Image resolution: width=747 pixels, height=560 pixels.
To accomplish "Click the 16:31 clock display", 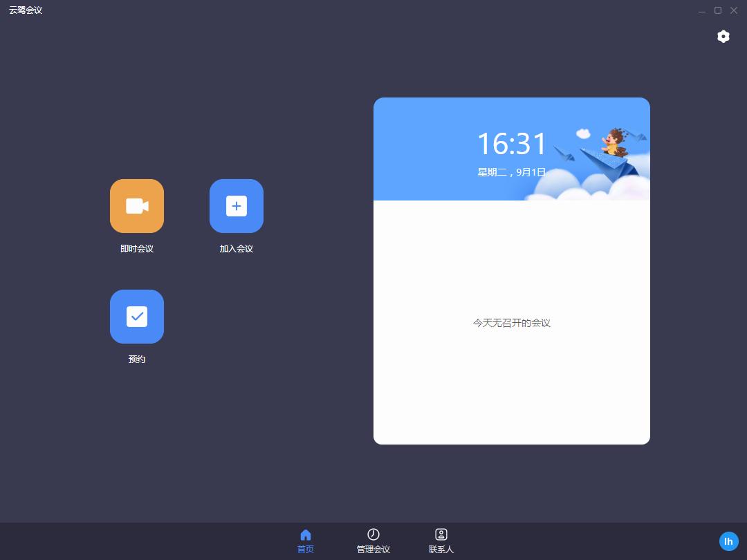I will (x=512, y=144).
